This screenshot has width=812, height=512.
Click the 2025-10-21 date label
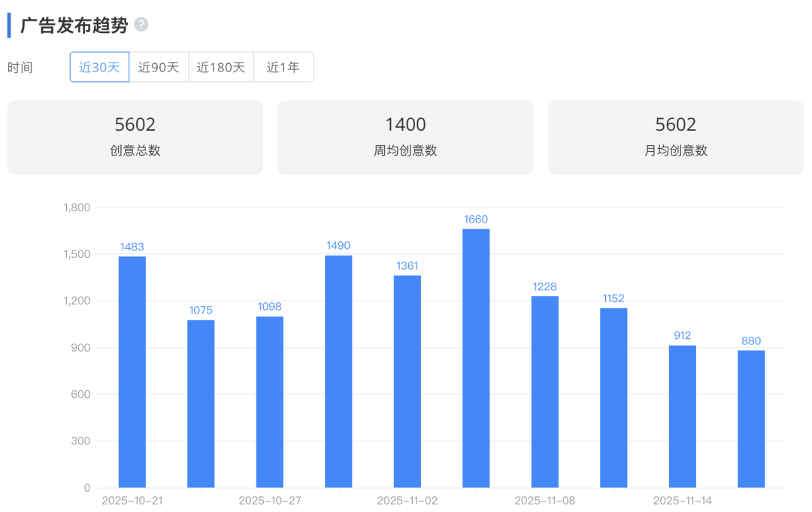click(x=131, y=499)
